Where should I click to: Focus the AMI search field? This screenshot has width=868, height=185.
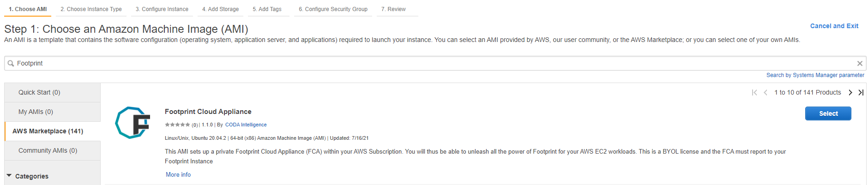[435, 64]
